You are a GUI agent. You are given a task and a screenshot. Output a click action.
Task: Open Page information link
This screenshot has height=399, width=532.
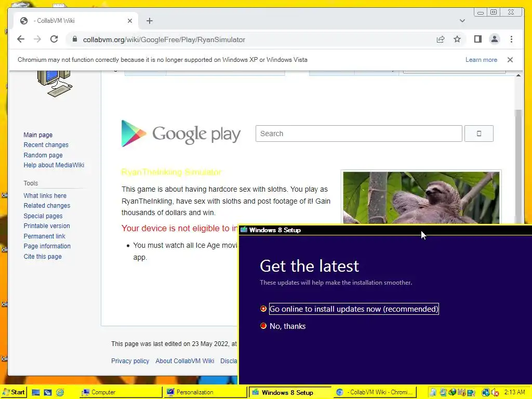click(x=47, y=246)
